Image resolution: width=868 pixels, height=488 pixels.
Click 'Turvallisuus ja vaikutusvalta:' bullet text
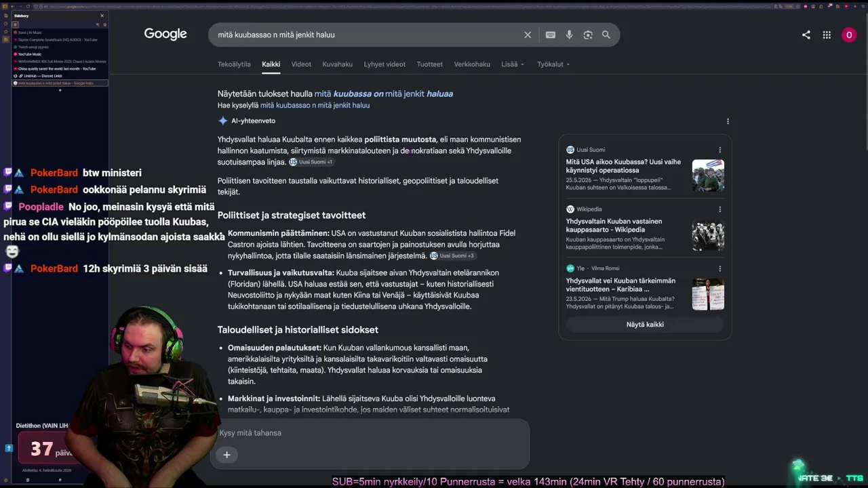click(281, 272)
